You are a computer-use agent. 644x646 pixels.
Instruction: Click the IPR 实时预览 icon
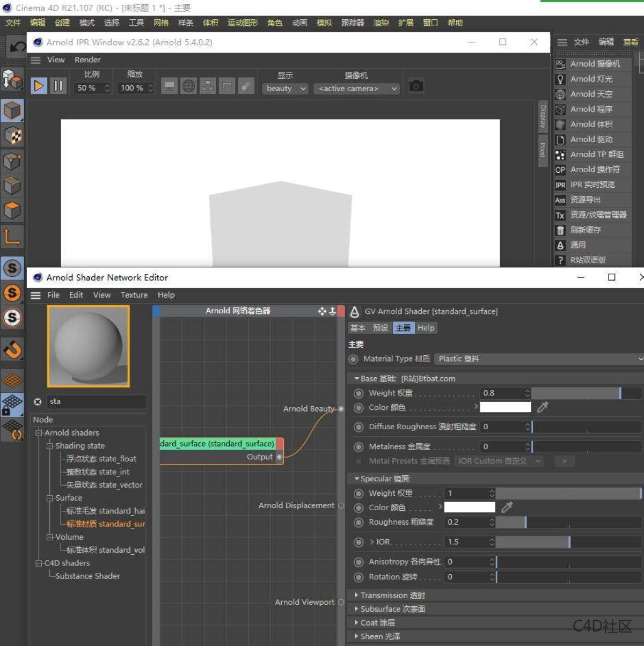tap(560, 185)
